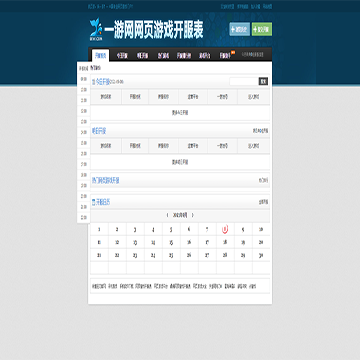Select date 15 in the calendar
Viewport: 360px width, 360px height.
tap(171, 242)
